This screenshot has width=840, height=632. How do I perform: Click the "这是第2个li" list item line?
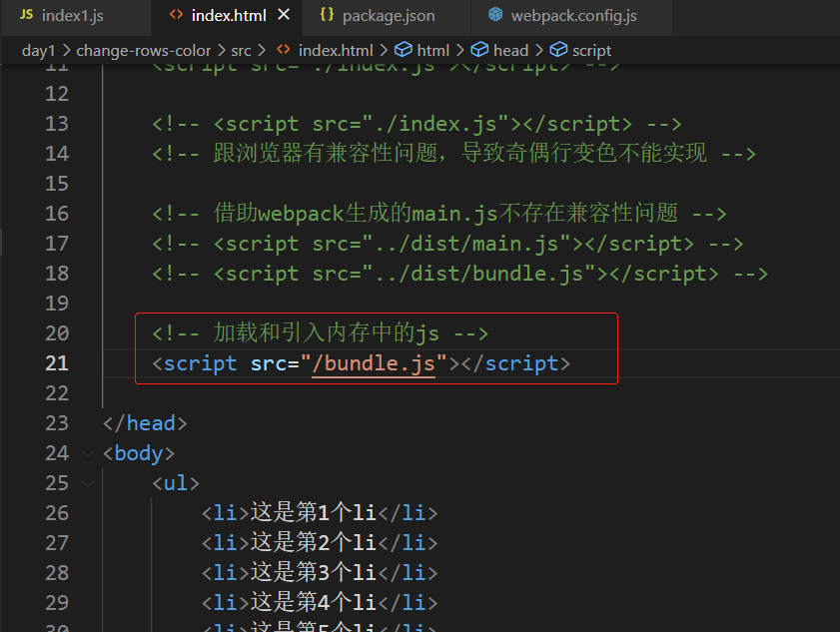(320, 543)
